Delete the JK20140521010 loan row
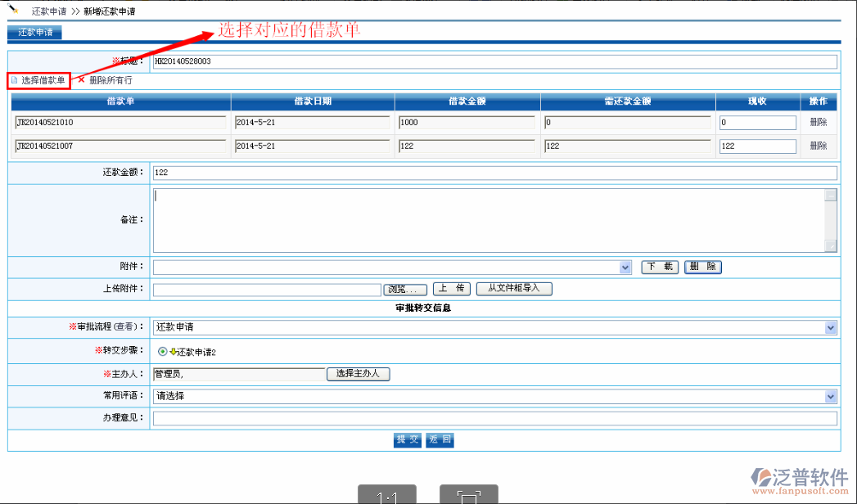Viewport: 857px width, 504px height. click(818, 122)
